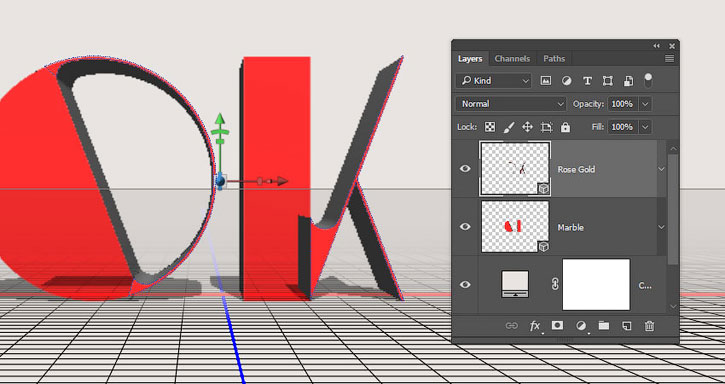
Task: Create new fill or adjustment layer
Action: pyautogui.click(x=581, y=326)
